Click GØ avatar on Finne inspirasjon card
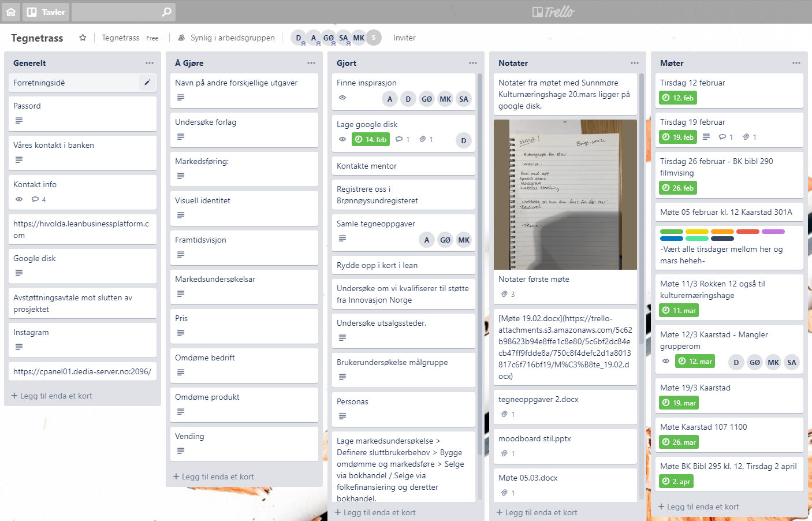Viewport: 812px width, 521px height. coord(427,99)
